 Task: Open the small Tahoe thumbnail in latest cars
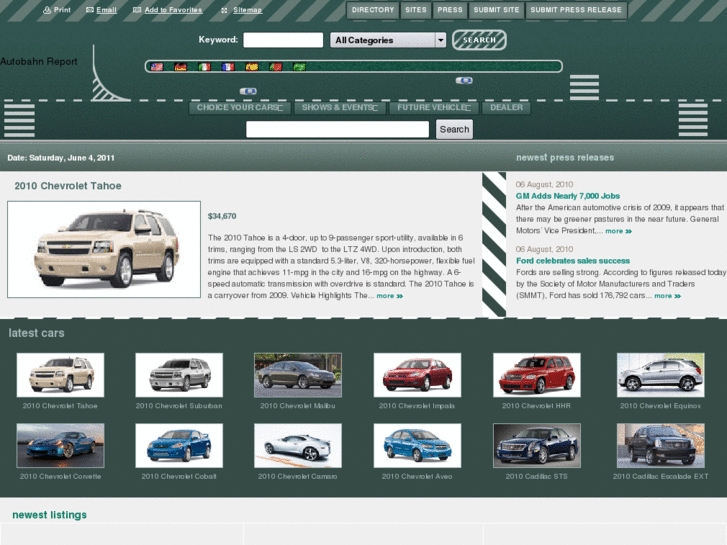tap(60, 375)
